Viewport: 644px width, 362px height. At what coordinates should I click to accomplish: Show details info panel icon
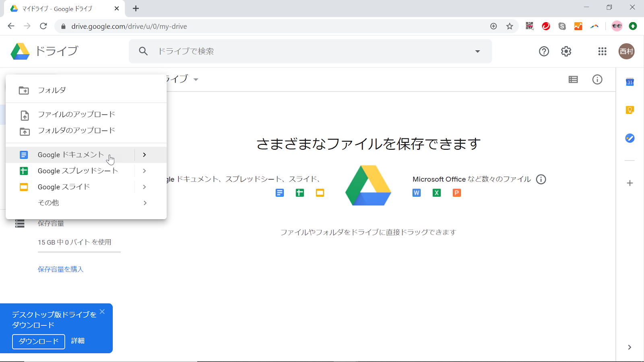[x=597, y=79]
